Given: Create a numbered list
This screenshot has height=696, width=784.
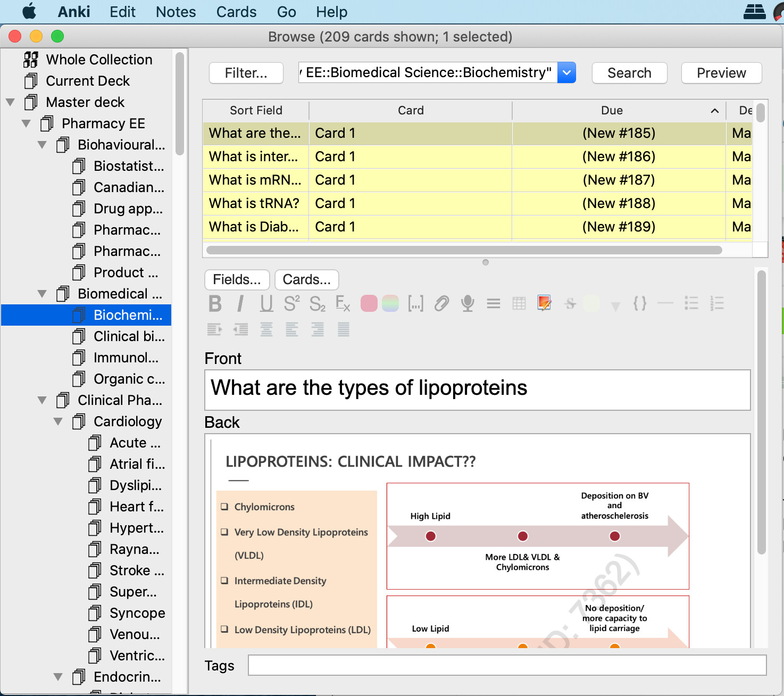Looking at the screenshot, I should pos(717,303).
